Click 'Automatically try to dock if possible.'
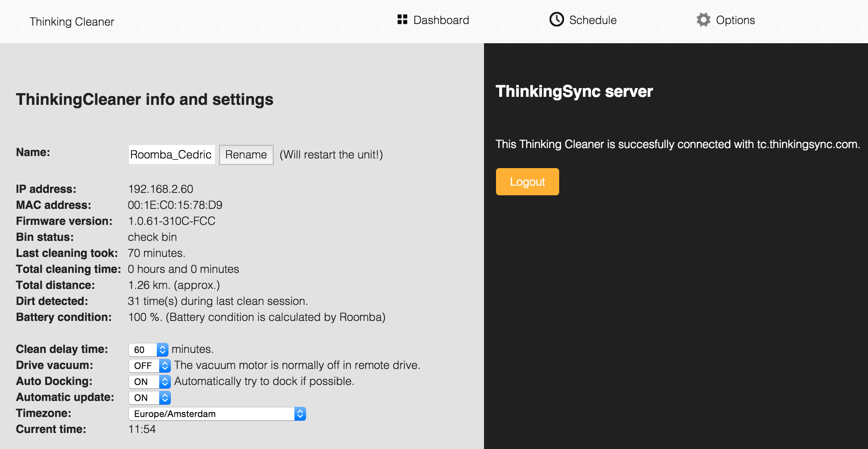Viewport: 868px width, 449px height. click(264, 381)
